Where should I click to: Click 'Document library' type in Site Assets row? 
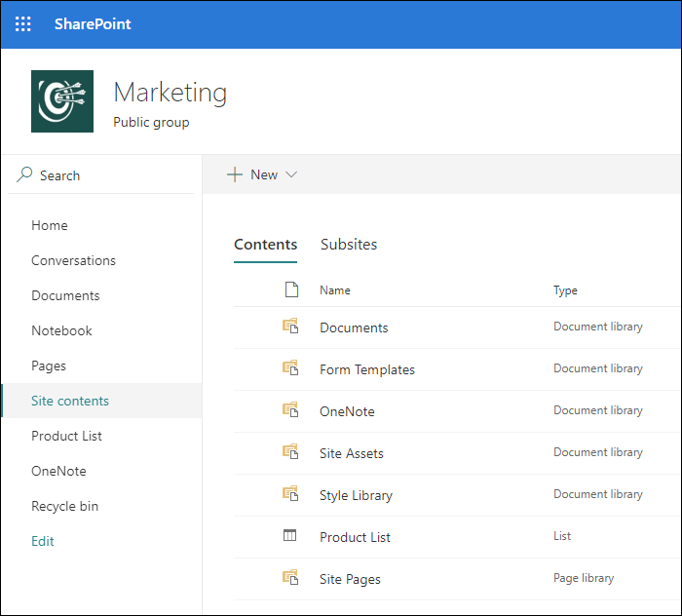point(598,452)
